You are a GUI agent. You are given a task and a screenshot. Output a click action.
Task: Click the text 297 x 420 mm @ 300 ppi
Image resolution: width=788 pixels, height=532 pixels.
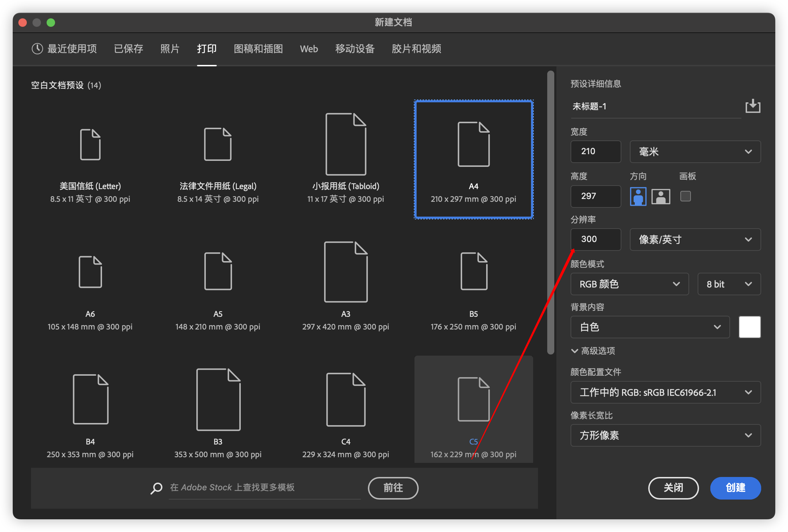click(x=346, y=327)
